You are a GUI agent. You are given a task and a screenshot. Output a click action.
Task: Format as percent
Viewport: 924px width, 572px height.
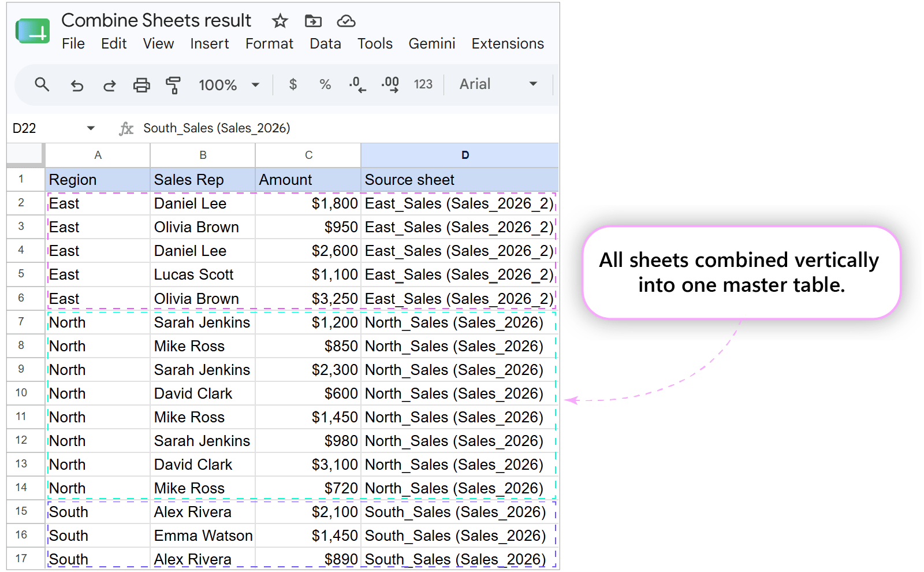pyautogui.click(x=325, y=85)
